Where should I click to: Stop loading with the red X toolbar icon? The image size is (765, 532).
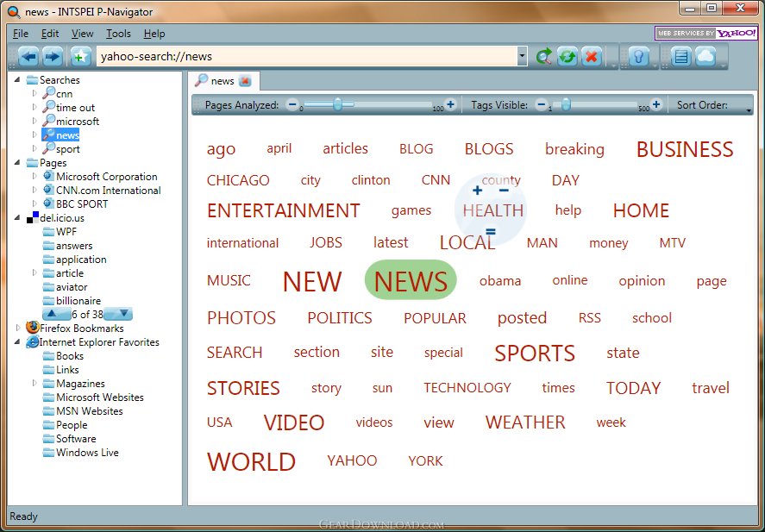click(592, 57)
